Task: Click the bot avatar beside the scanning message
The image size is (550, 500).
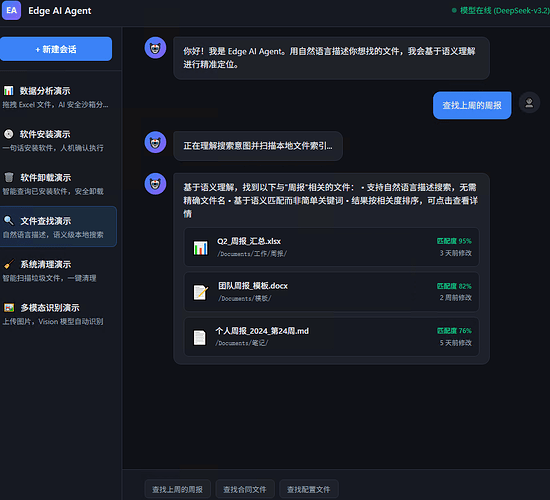Action: (x=155, y=142)
